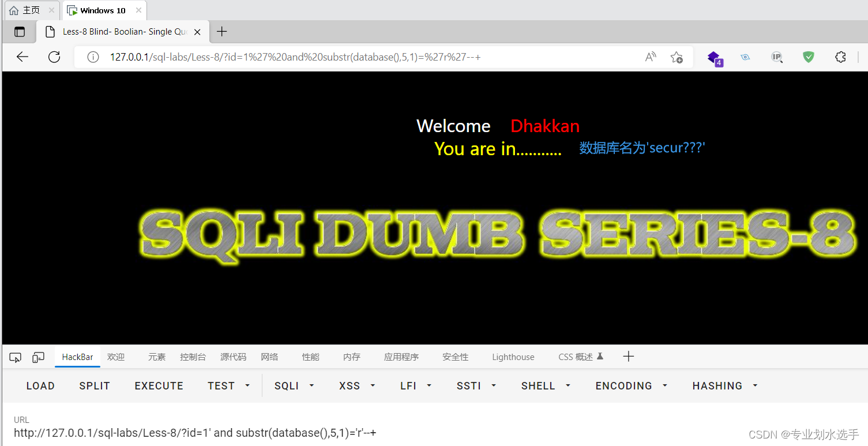Image resolution: width=868 pixels, height=446 pixels.
Task: Open the Lighthouse DevTools tab
Action: click(x=513, y=357)
